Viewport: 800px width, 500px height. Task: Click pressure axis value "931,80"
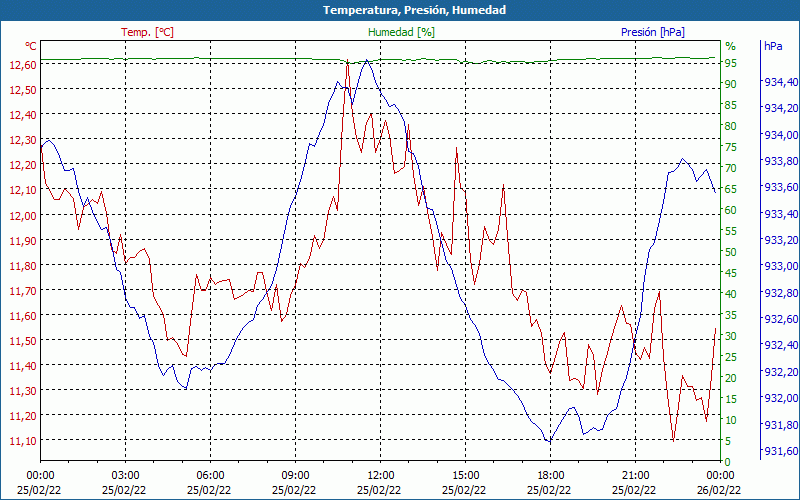781,424
